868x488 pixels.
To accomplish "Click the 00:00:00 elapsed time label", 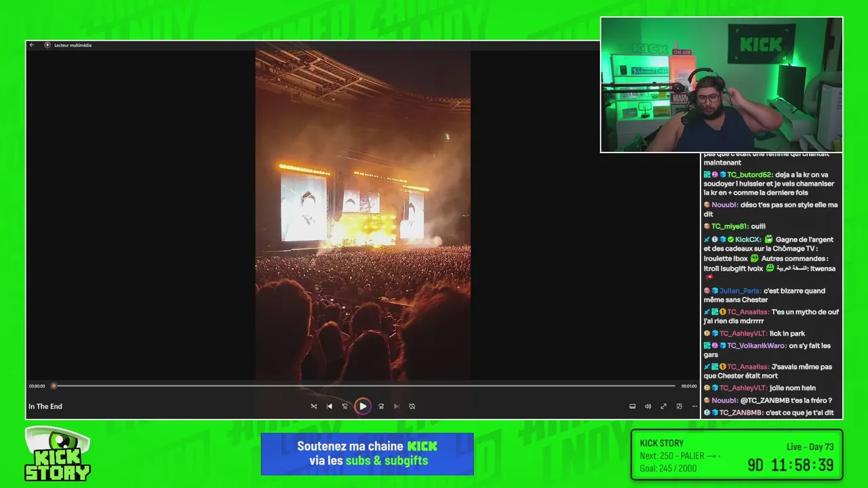I will (x=37, y=386).
